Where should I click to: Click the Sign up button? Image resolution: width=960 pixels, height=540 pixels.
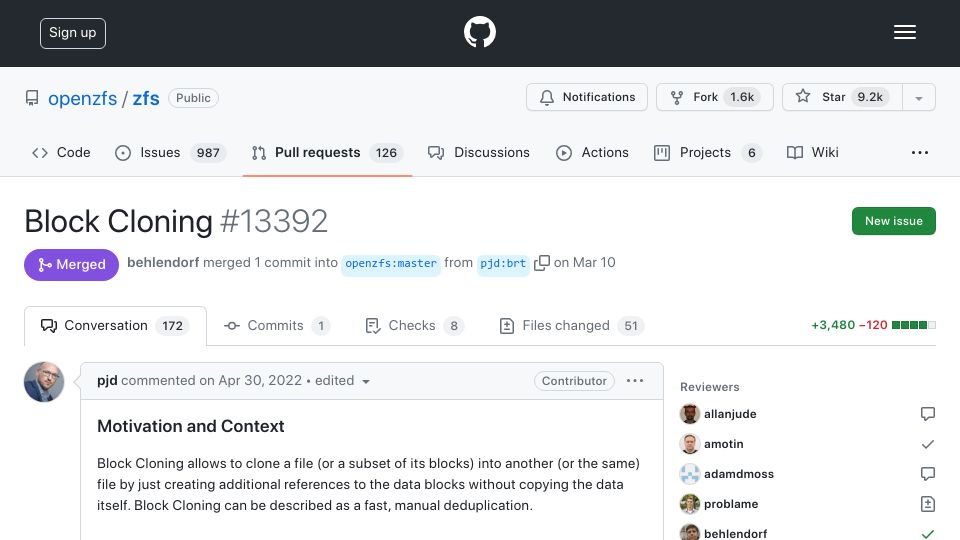coord(73,33)
